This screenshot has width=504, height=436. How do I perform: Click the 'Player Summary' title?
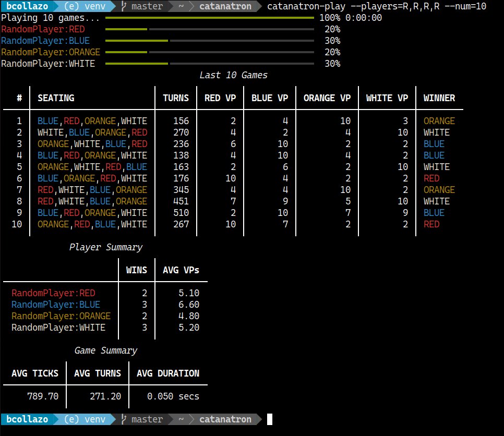pyautogui.click(x=106, y=247)
